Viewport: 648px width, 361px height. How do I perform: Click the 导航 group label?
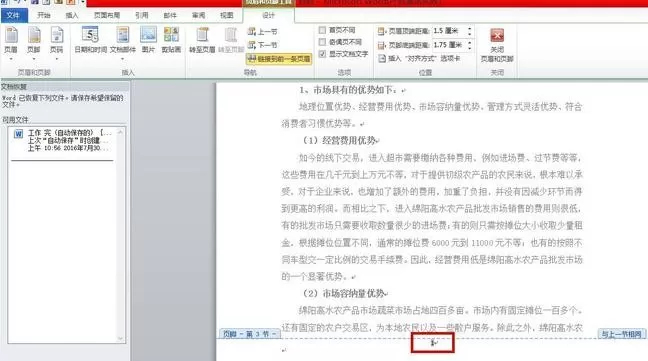(x=250, y=73)
